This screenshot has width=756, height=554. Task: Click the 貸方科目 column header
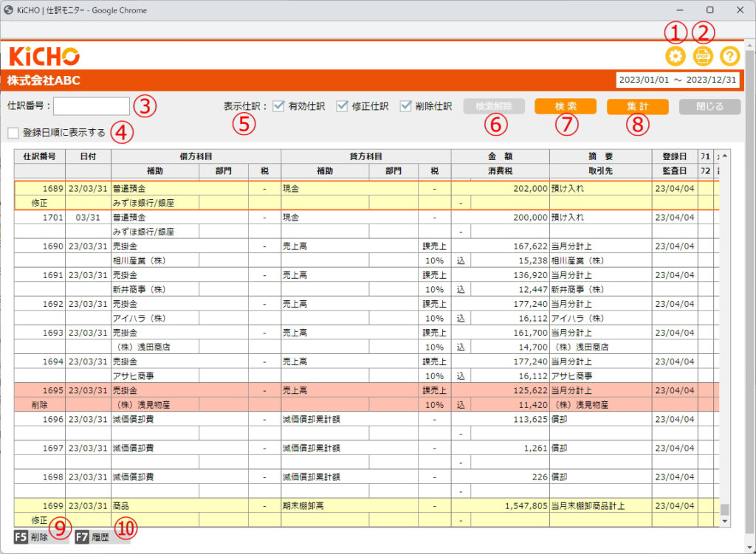point(366,156)
